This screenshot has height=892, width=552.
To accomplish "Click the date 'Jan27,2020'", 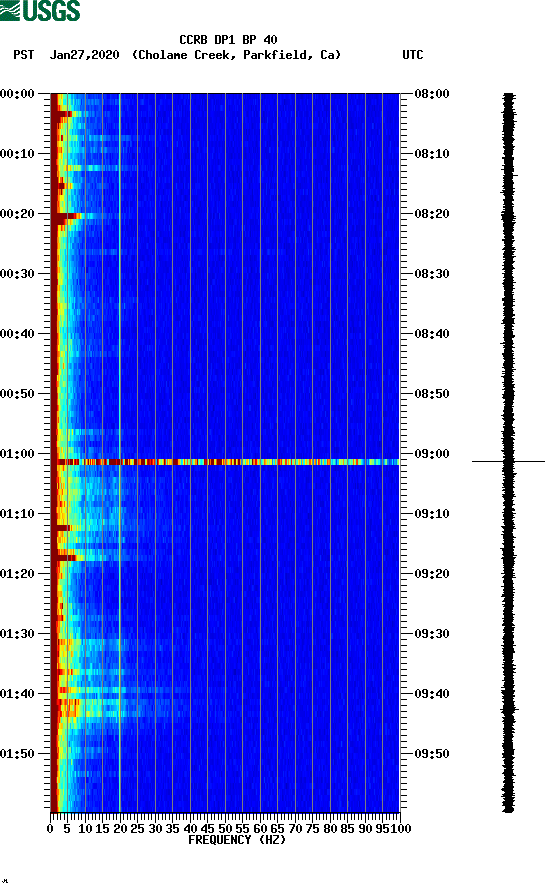I will 85,55.
